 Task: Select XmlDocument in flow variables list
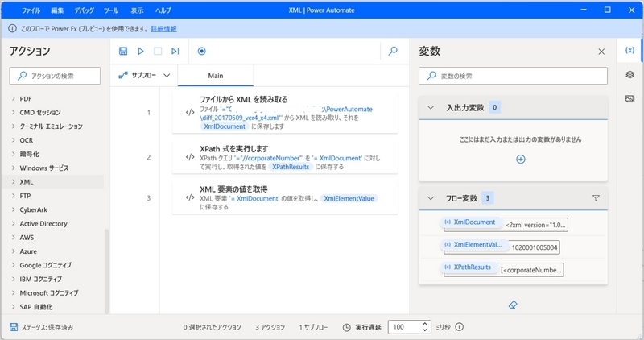coord(471,222)
